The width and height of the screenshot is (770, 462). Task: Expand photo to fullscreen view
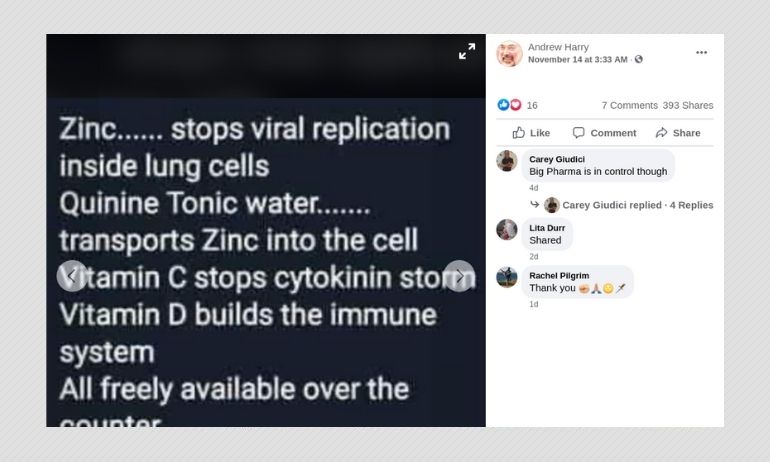(467, 51)
